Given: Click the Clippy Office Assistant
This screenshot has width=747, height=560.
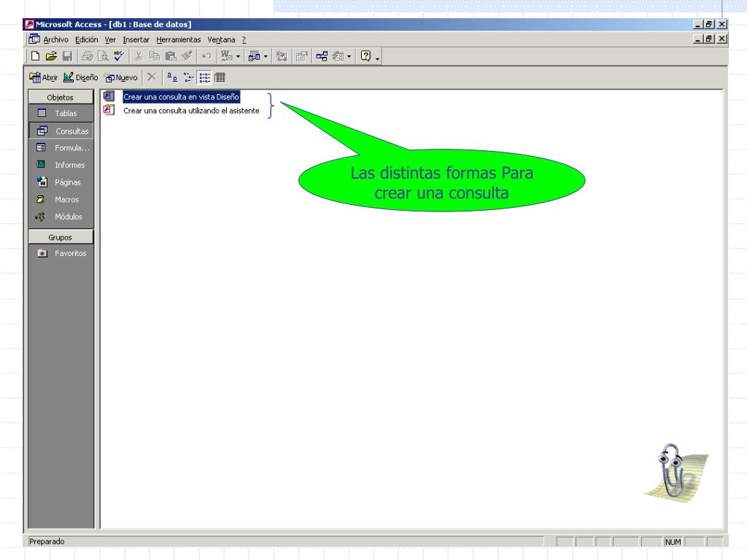Looking at the screenshot, I should point(676,472).
